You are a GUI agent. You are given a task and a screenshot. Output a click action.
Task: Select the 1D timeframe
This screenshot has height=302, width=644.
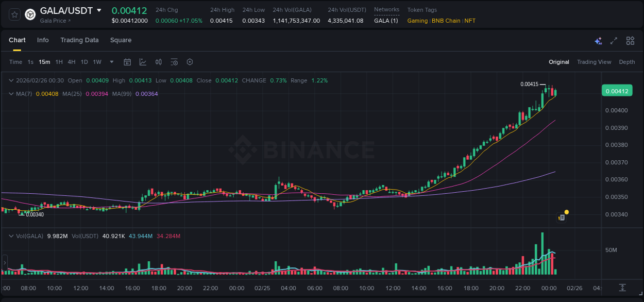[x=84, y=62]
